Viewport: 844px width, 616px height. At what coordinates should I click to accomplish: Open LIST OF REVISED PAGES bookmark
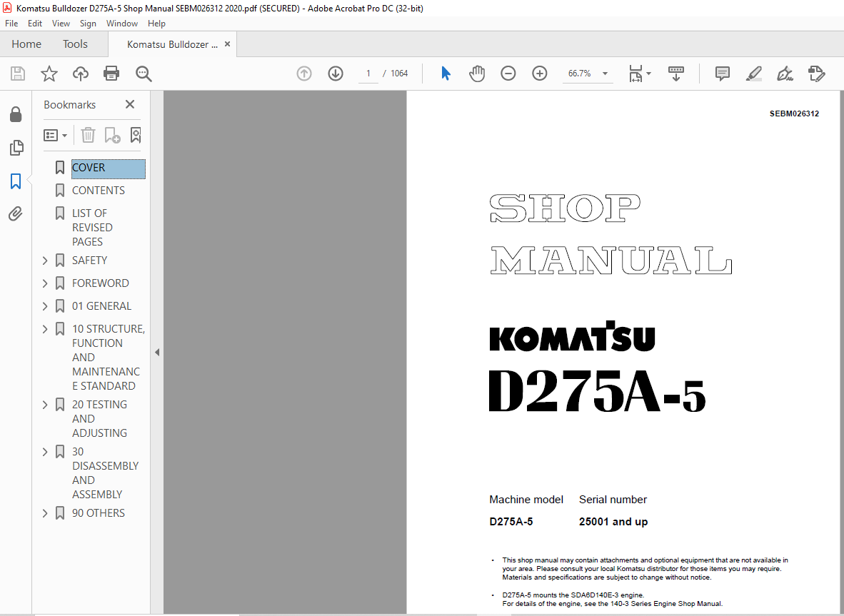(x=92, y=228)
